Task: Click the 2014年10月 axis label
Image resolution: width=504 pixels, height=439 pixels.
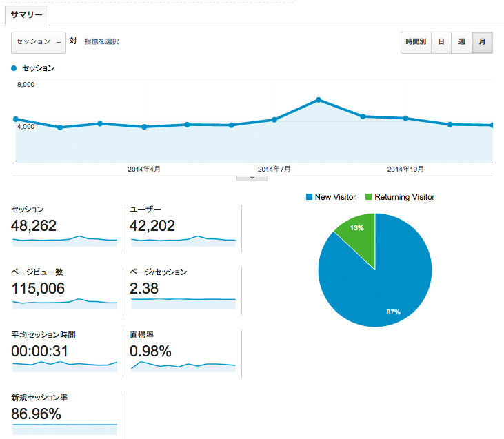Action: (405, 169)
